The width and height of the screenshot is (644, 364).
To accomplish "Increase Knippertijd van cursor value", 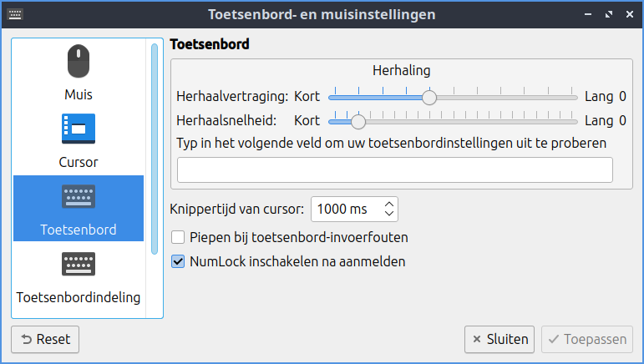I will (x=389, y=204).
